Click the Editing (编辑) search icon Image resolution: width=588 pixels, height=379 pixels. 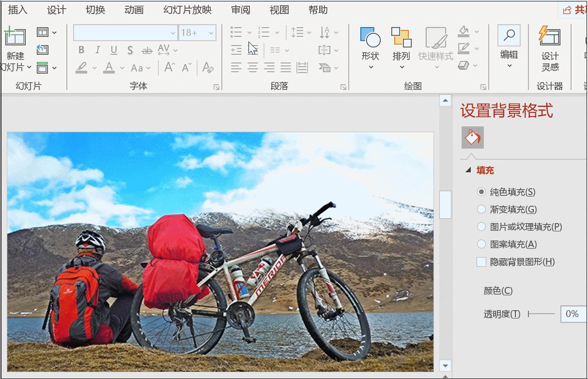tap(509, 36)
